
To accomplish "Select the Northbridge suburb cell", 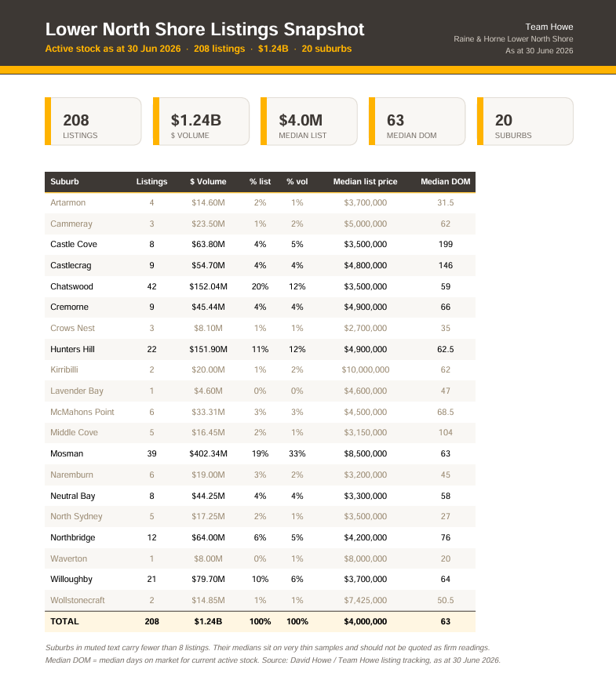I will 73,537.
